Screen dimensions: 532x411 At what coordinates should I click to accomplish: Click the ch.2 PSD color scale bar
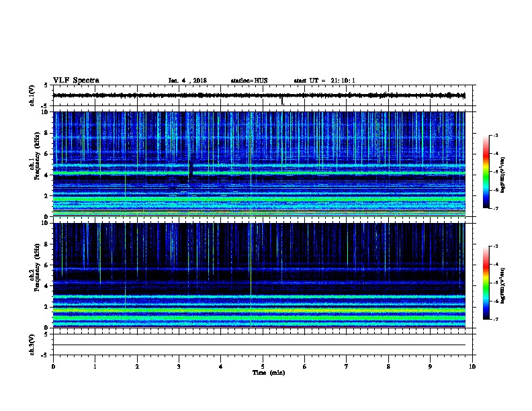[x=486, y=283]
